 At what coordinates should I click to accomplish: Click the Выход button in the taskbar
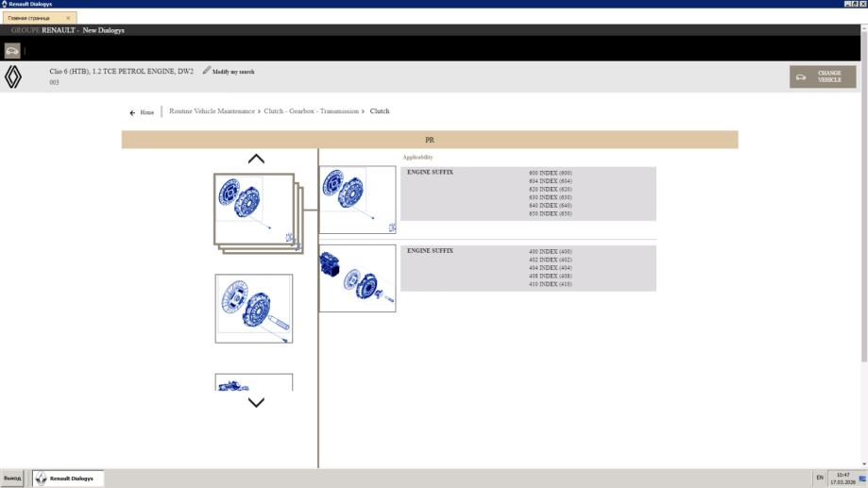[12, 478]
